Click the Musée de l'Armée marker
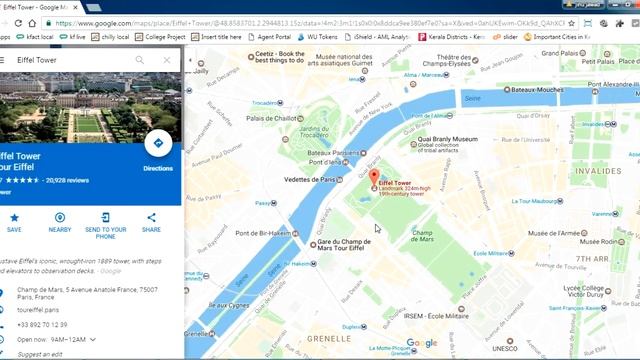This screenshot has width=640, height=360. coord(584,233)
